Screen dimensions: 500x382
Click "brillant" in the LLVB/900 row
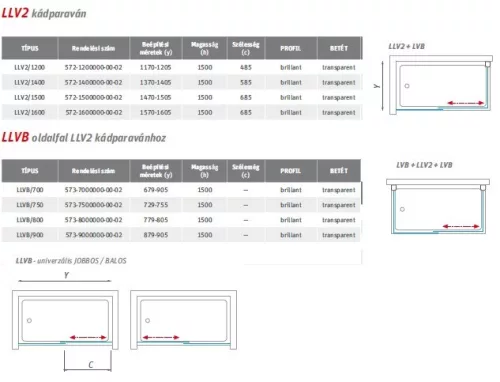291,235
